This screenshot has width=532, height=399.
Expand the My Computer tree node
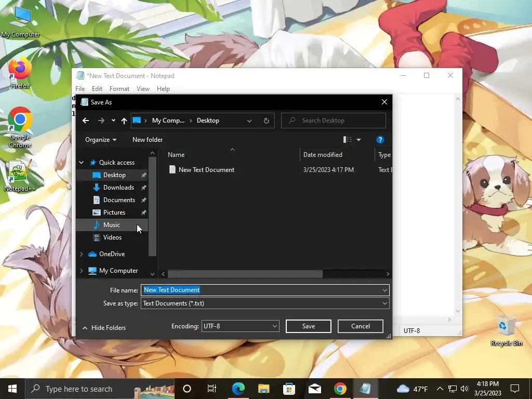point(82,271)
